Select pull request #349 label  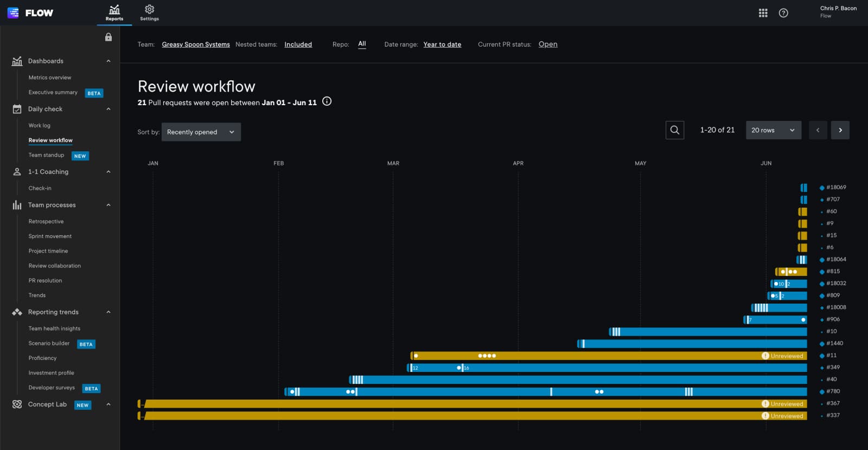(x=833, y=368)
